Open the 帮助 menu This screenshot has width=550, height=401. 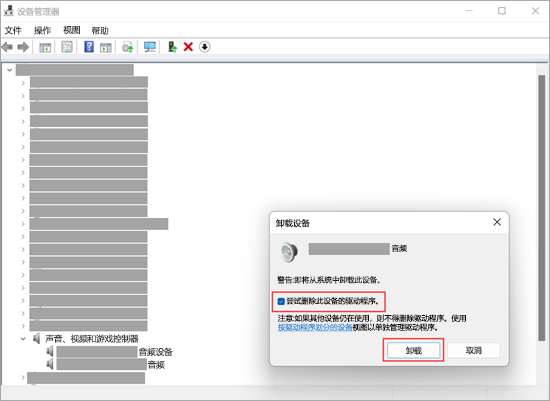tap(100, 31)
